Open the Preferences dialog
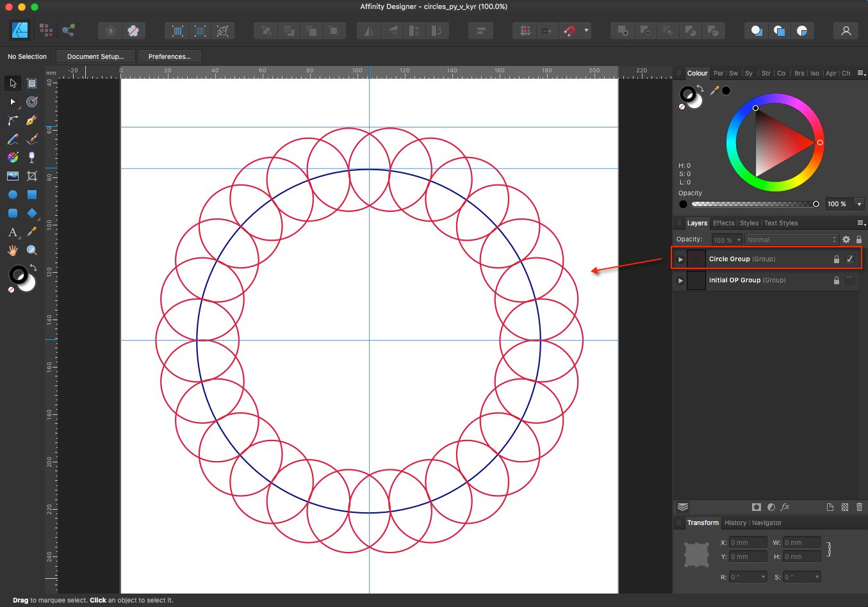The image size is (868, 607). [169, 56]
